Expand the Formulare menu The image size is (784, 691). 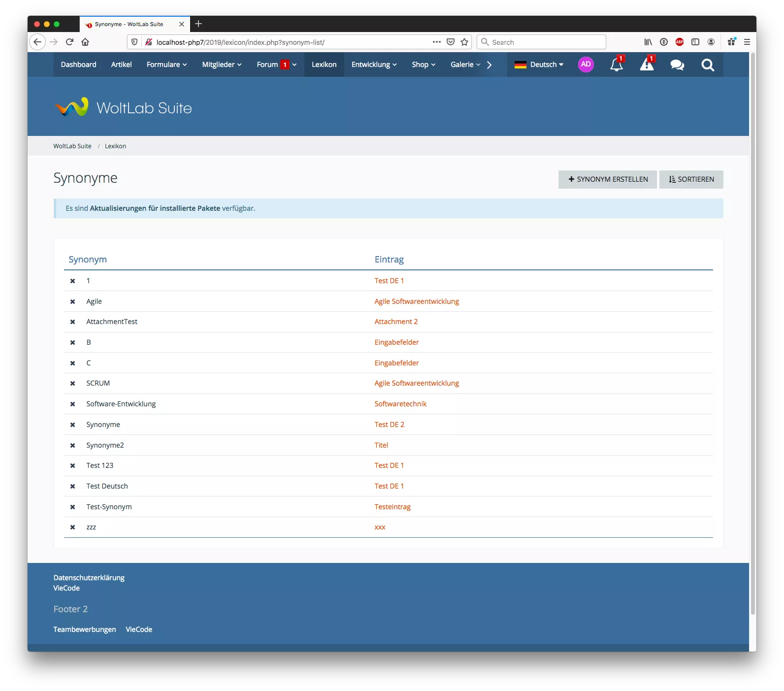[166, 65]
